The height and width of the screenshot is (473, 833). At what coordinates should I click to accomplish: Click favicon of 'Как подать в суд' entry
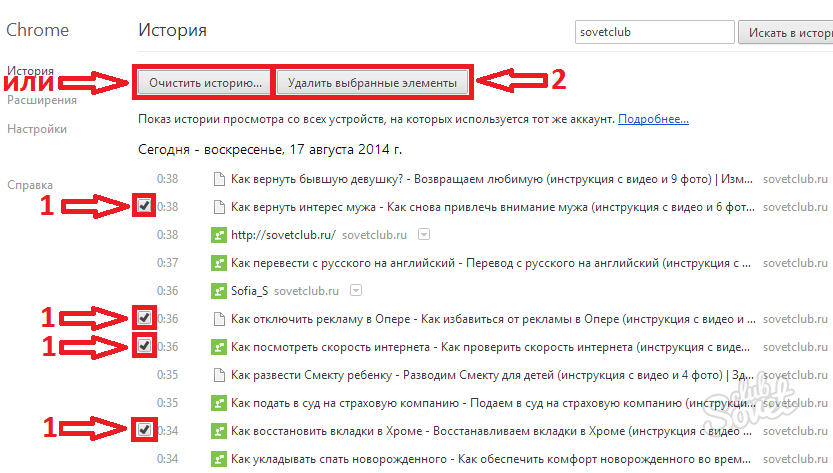coord(219,403)
